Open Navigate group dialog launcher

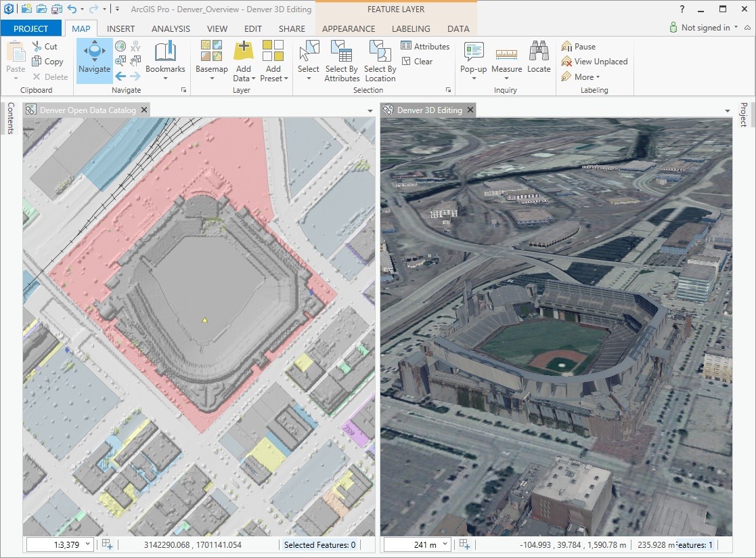pyautogui.click(x=183, y=89)
